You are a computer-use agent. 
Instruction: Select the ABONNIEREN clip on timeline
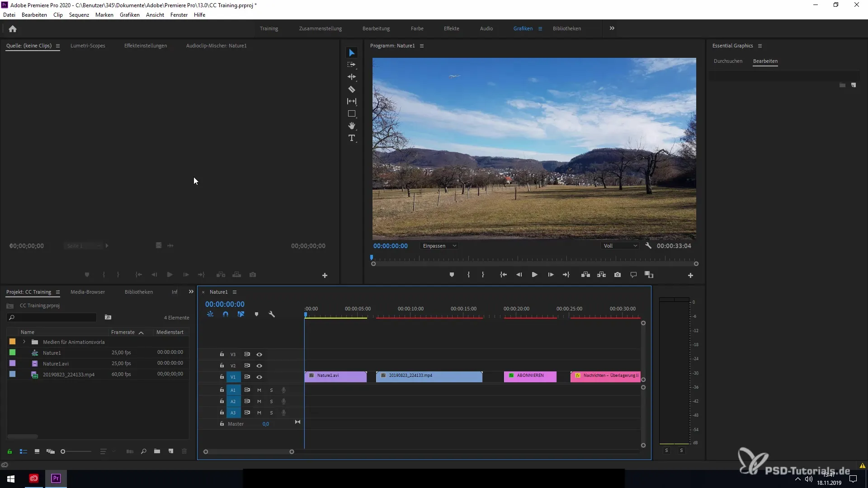click(530, 377)
